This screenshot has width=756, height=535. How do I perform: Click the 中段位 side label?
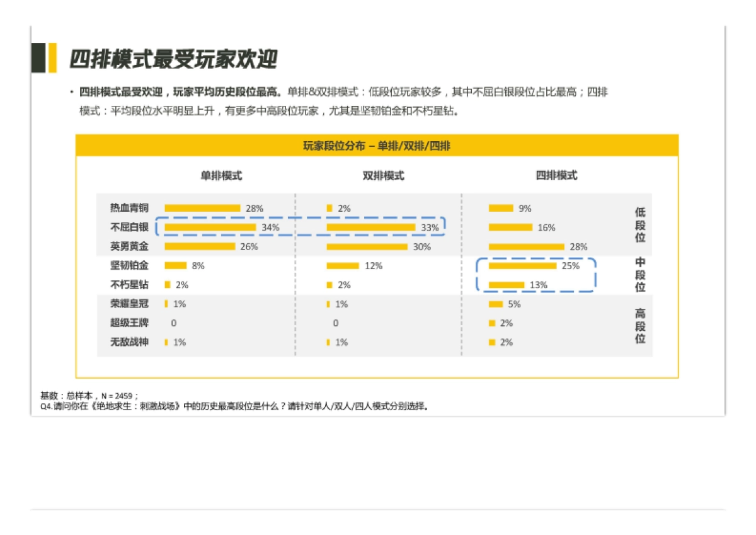(x=640, y=275)
